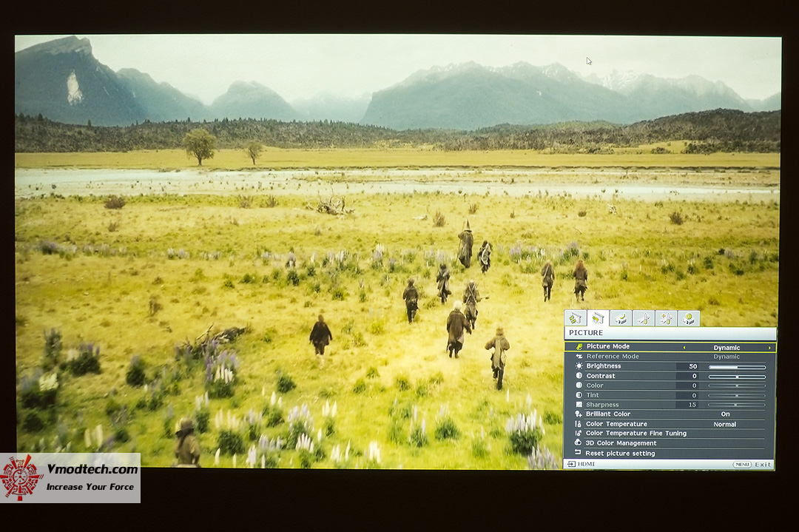Adjust the Color slider bar

[x=737, y=385]
